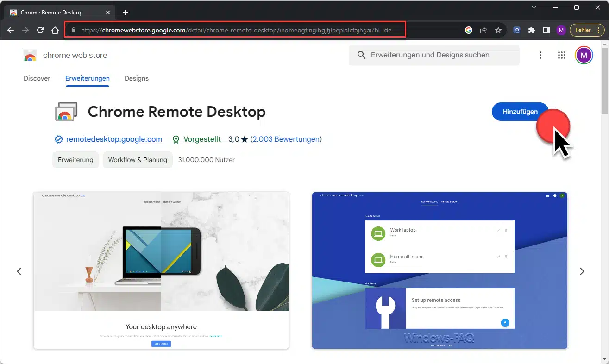Click the share page icon in address bar
The image size is (609, 364).
pyautogui.click(x=483, y=30)
